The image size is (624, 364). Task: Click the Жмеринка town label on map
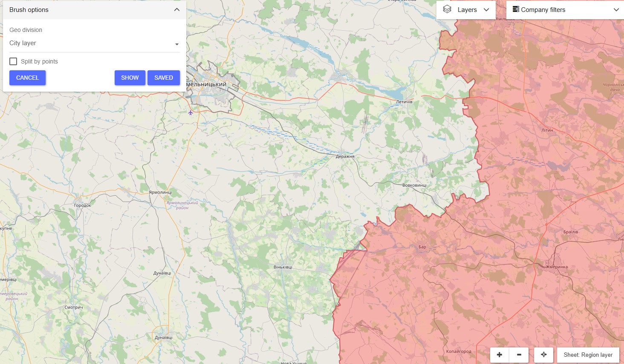pos(557,267)
